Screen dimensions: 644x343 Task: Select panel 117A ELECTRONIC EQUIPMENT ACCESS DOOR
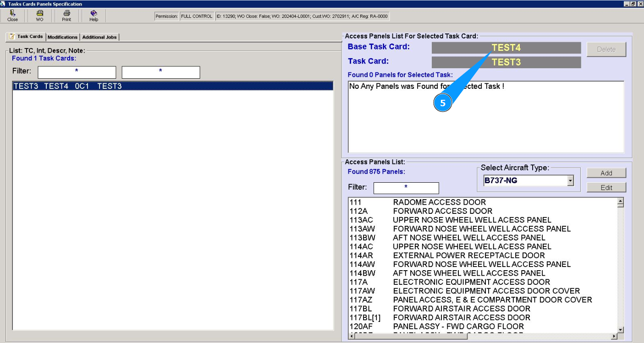(483, 282)
